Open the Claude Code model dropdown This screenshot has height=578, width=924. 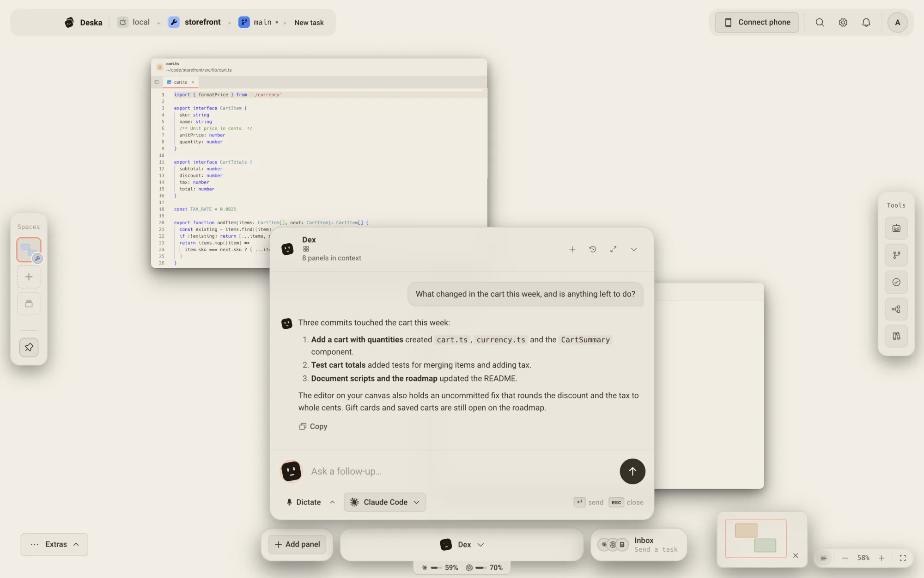[x=385, y=502]
